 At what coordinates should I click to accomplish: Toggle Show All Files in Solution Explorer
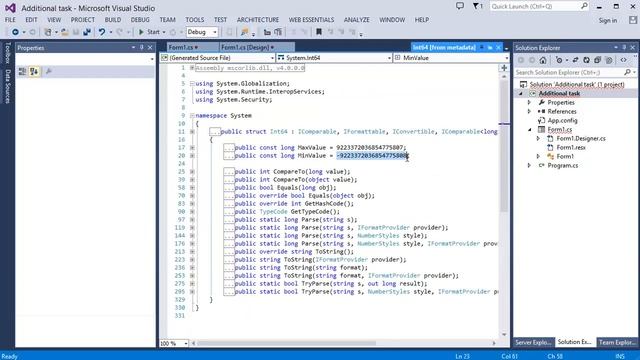tap(609, 60)
